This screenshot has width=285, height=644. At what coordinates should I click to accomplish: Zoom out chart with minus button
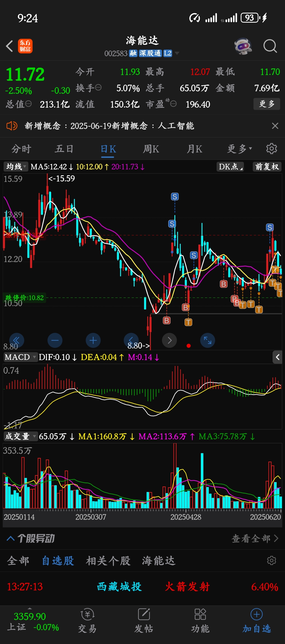point(55,340)
